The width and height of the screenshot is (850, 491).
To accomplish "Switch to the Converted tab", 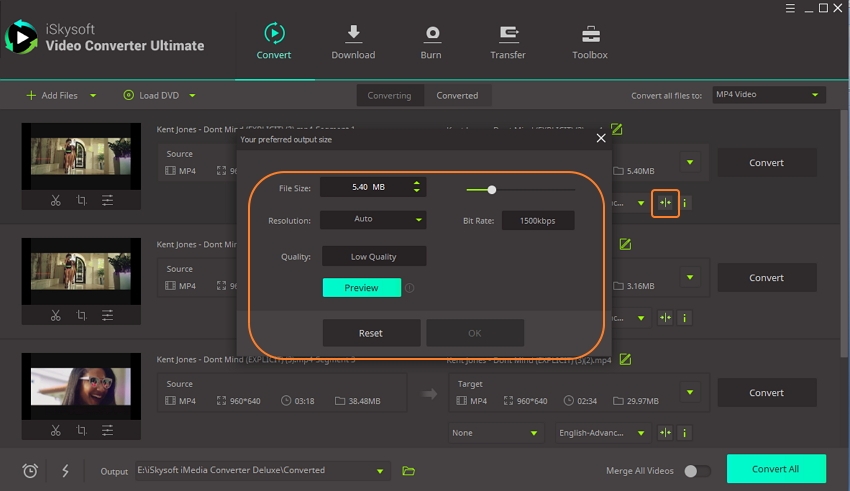I will (x=457, y=96).
